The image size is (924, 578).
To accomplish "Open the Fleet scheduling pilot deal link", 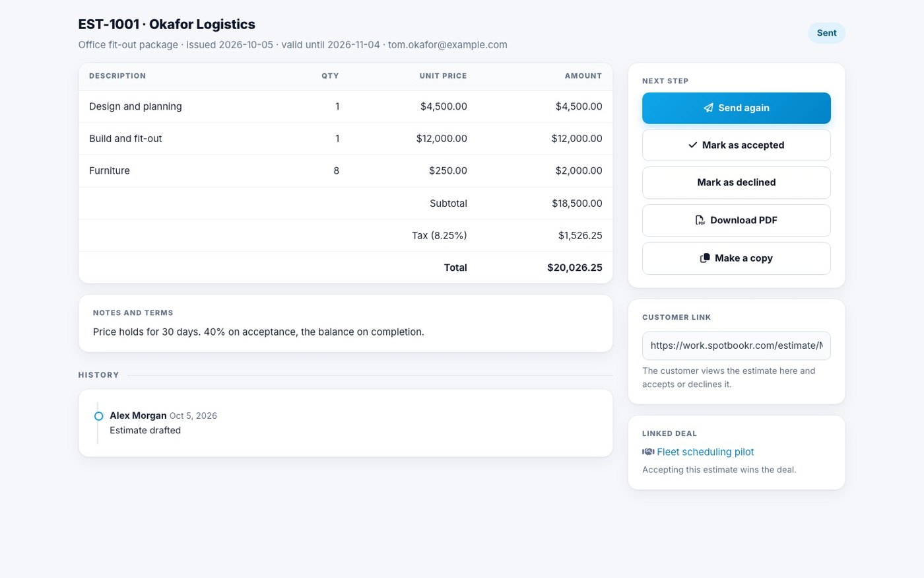I will [705, 452].
